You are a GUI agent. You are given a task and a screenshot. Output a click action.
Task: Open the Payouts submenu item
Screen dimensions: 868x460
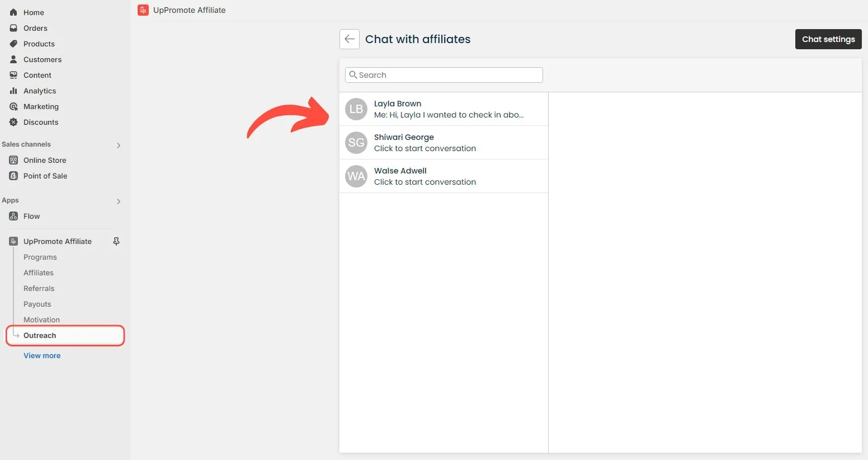click(37, 304)
